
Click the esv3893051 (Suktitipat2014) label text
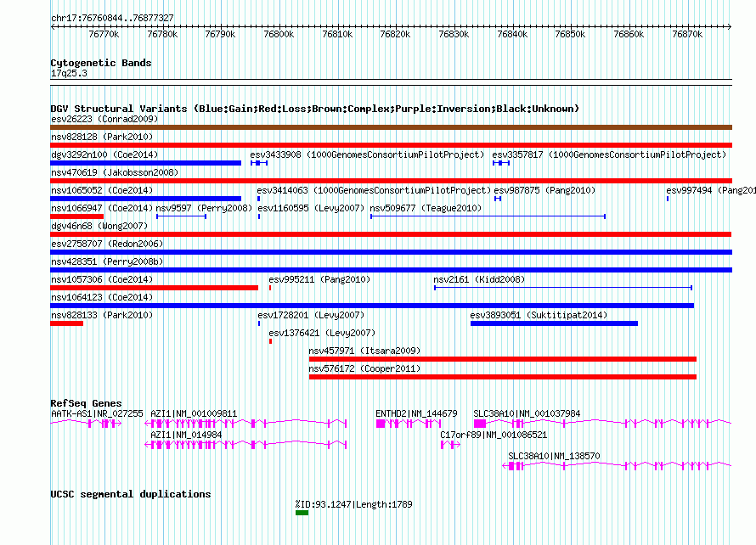pyautogui.click(x=539, y=315)
